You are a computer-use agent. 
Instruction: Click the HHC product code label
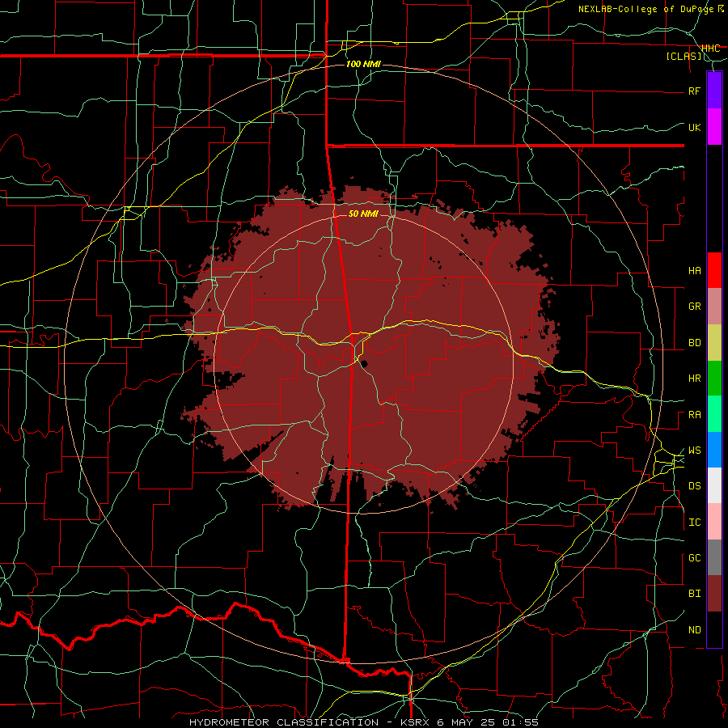710,49
